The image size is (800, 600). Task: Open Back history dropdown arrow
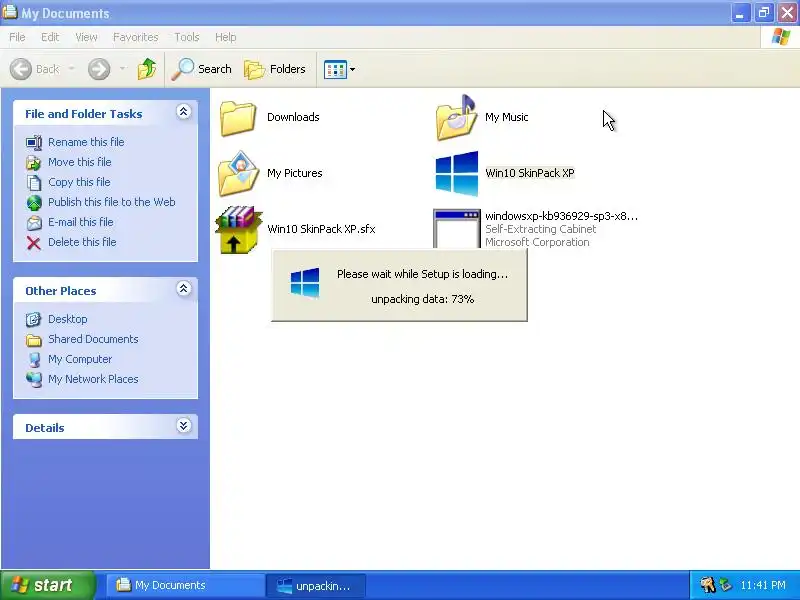(71, 68)
